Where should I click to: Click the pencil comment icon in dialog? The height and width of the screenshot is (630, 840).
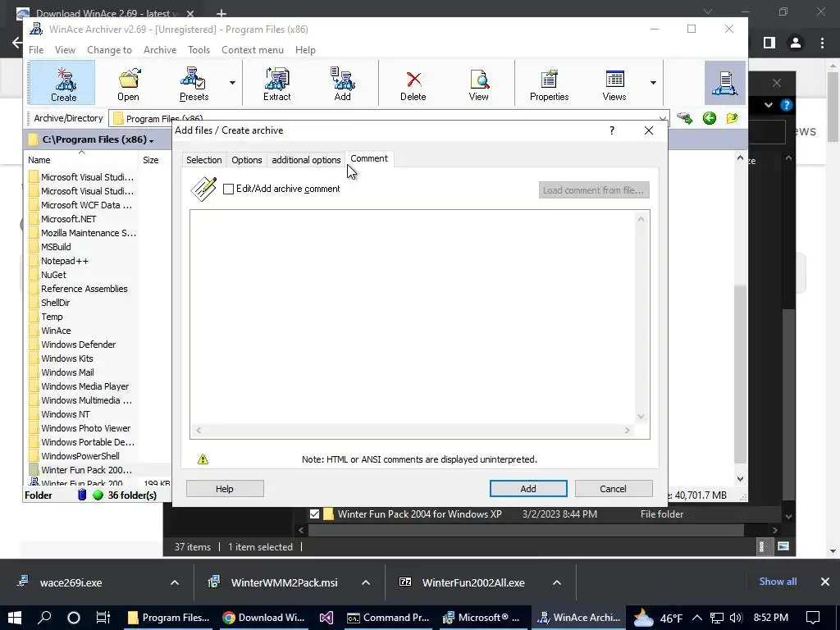(203, 189)
